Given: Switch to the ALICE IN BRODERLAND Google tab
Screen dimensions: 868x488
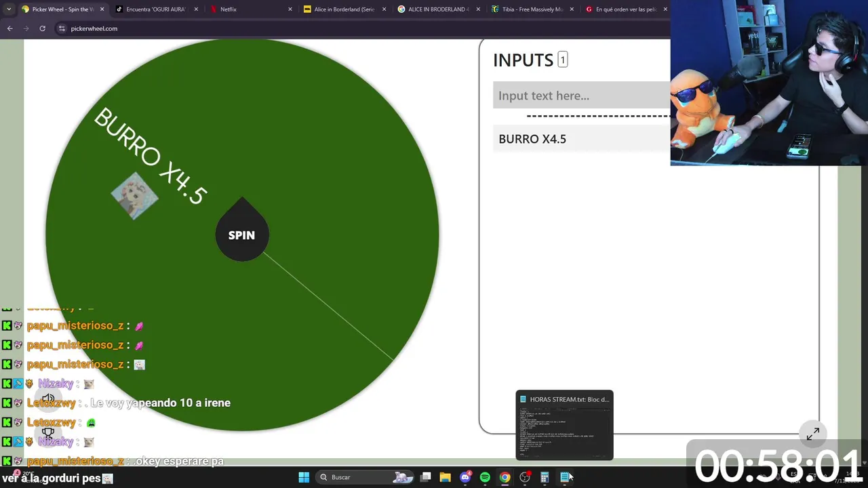Looking at the screenshot, I should pos(437,9).
